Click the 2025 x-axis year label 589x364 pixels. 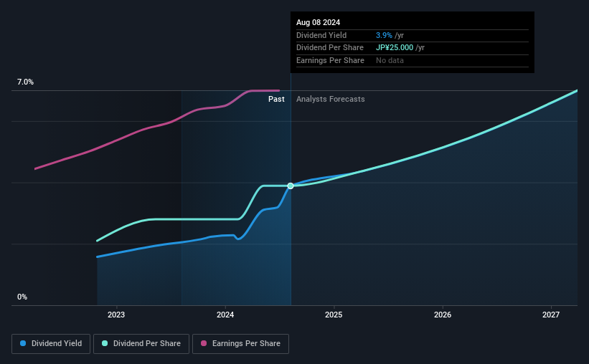[334, 315]
